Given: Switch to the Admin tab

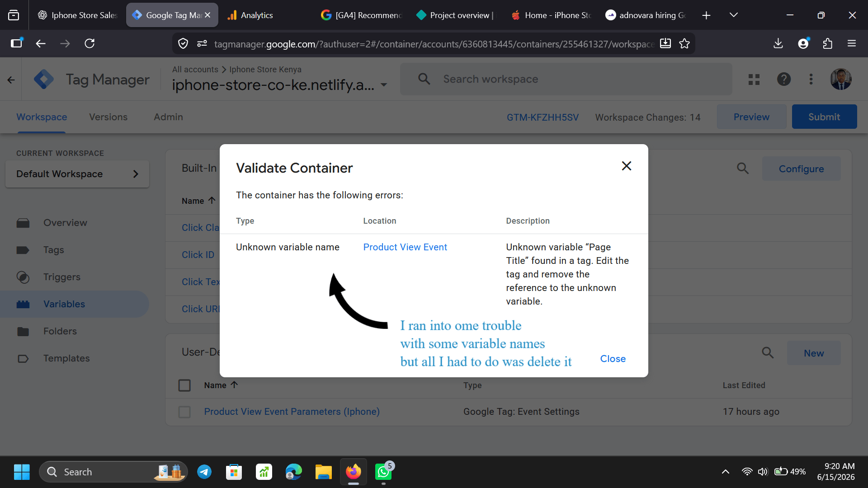Looking at the screenshot, I should coord(168,117).
